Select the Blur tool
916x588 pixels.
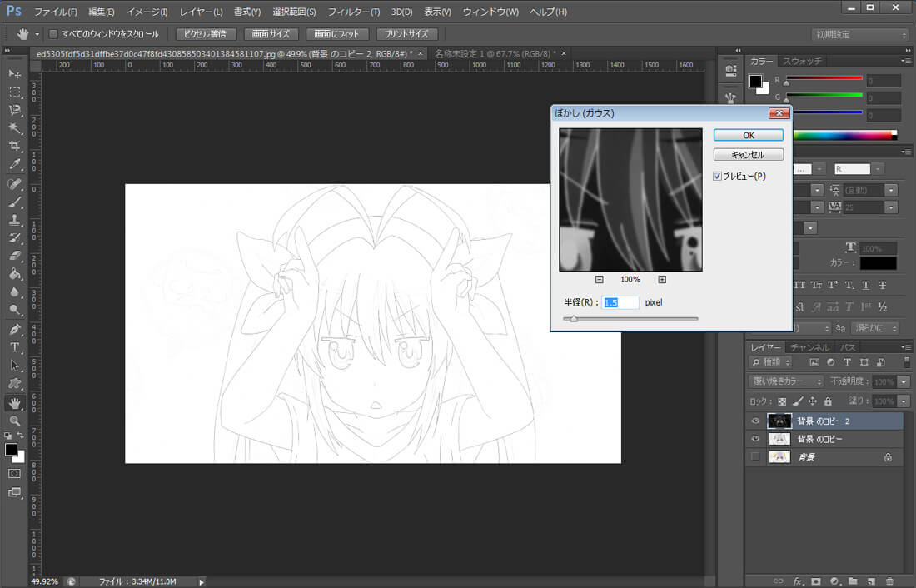[15, 292]
